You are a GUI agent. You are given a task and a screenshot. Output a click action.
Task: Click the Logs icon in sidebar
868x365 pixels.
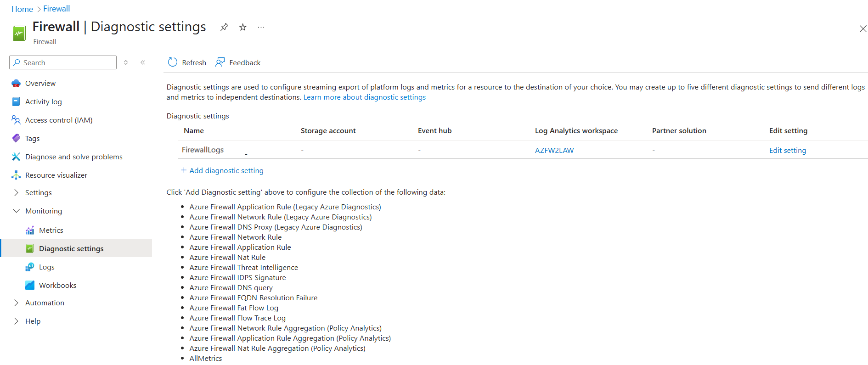(30, 267)
